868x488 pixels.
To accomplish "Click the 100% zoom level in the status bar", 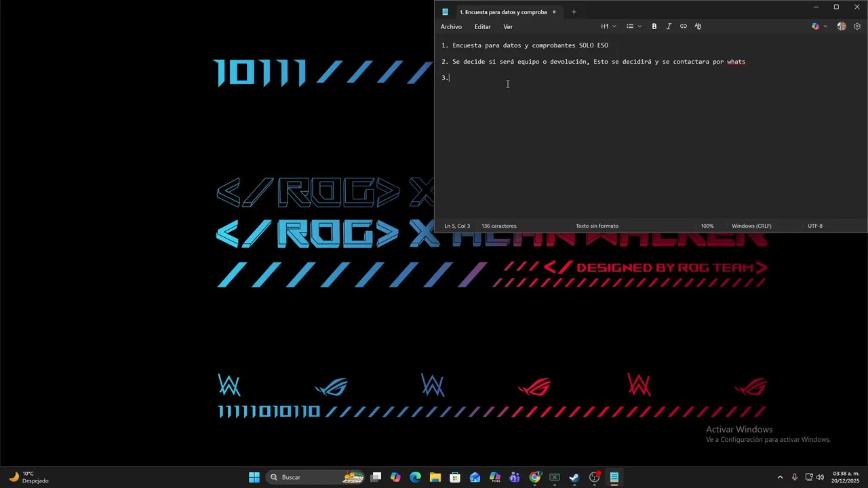I will point(707,226).
